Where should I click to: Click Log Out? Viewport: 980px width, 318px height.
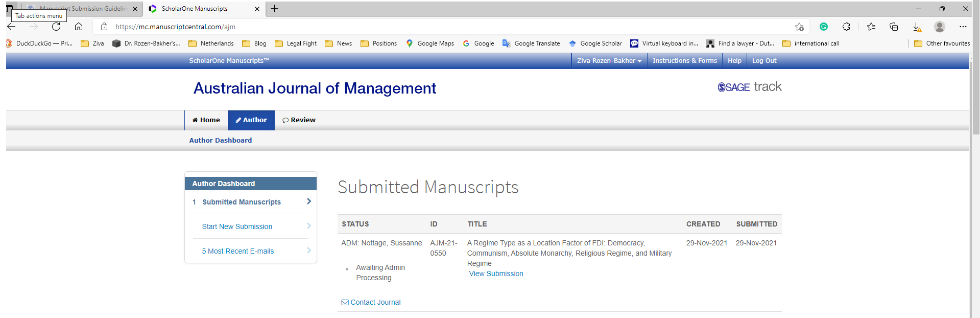[764, 61]
